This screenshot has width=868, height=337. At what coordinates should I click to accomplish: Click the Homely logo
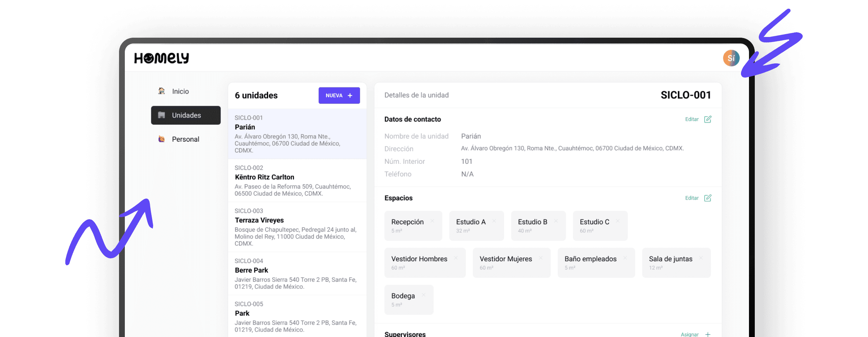point(161,58)
